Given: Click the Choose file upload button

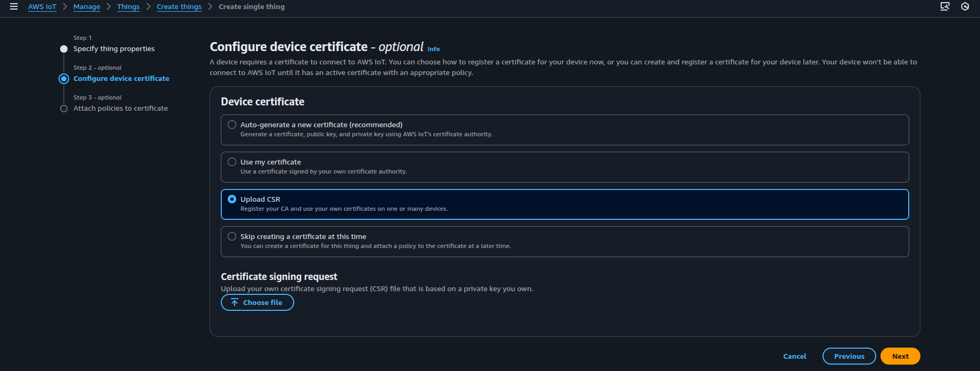Looking at the screenshot, I should tap(258, 302).
